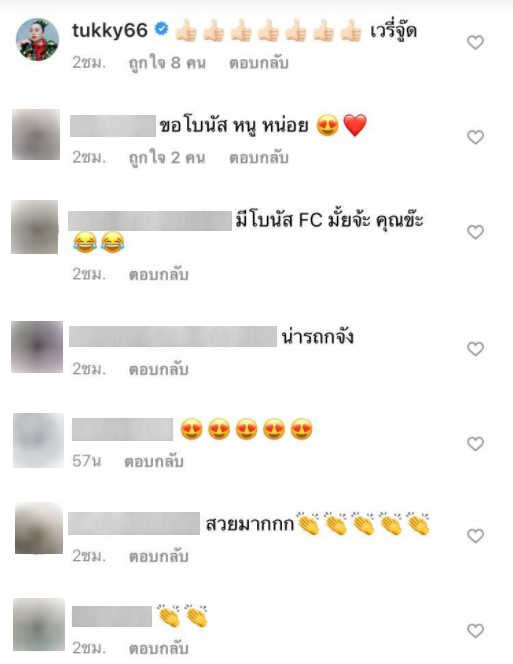Heart the น่ารถกจัง comment
Image resolution: width=513 pixels, height=664 pixels.
[475, 349]
